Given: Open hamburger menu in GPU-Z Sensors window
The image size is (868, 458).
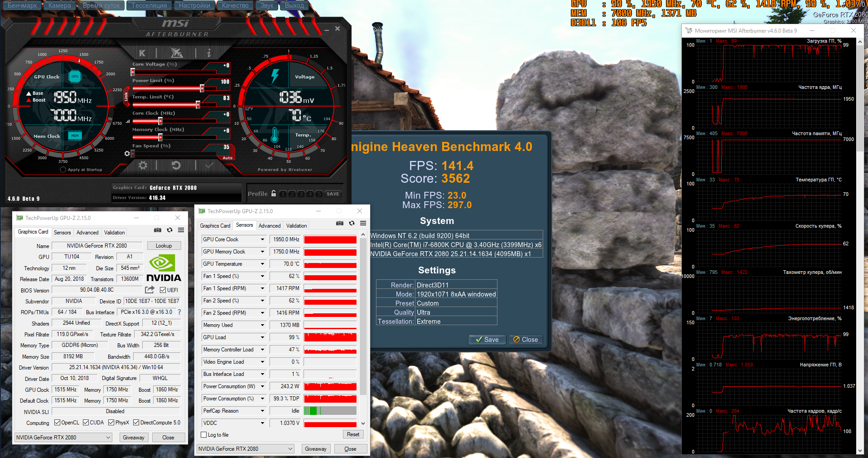Looking at the screenshot, I should point(363,223).
